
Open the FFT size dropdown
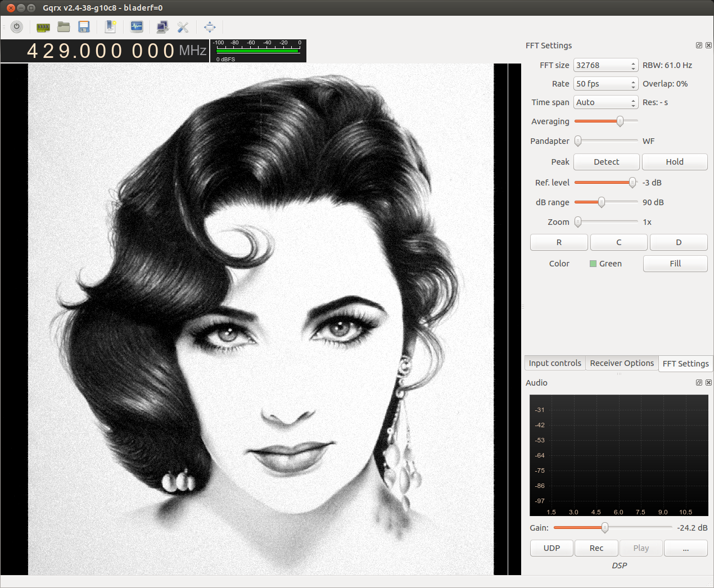tap(605, 65)
